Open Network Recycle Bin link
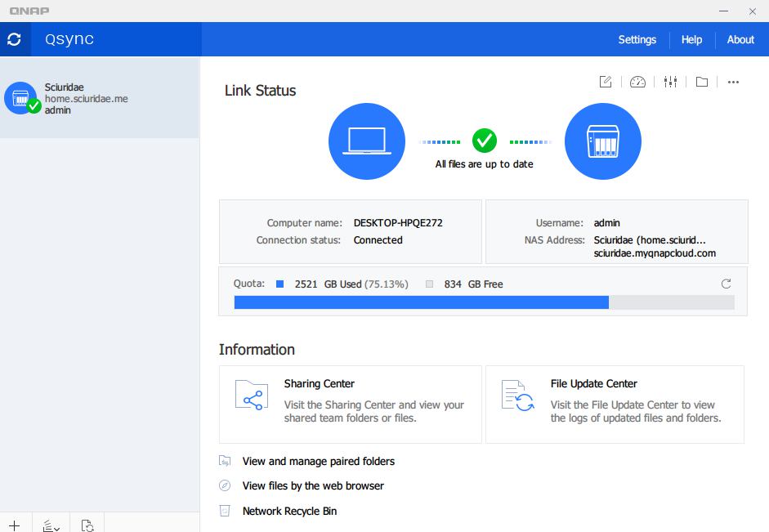 [290, 511]
